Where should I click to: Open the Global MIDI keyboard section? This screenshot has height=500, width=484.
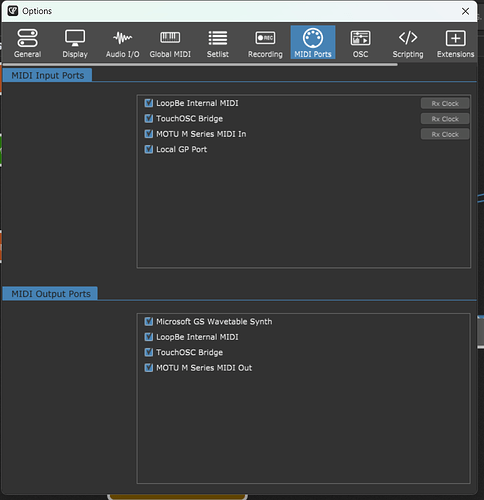click(170, 43)
